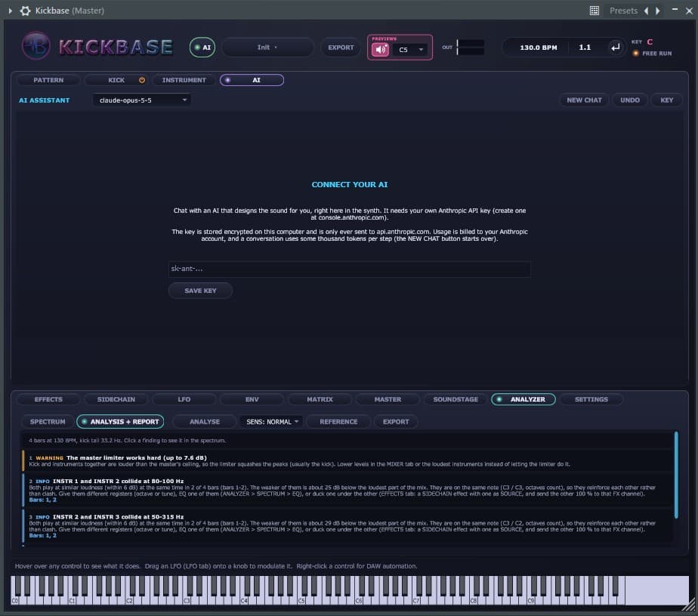Image resolution: width=698 pixels, height=616 pixels.
Task: Select the master limiter WARNING finding
Action: coord(347,460)
